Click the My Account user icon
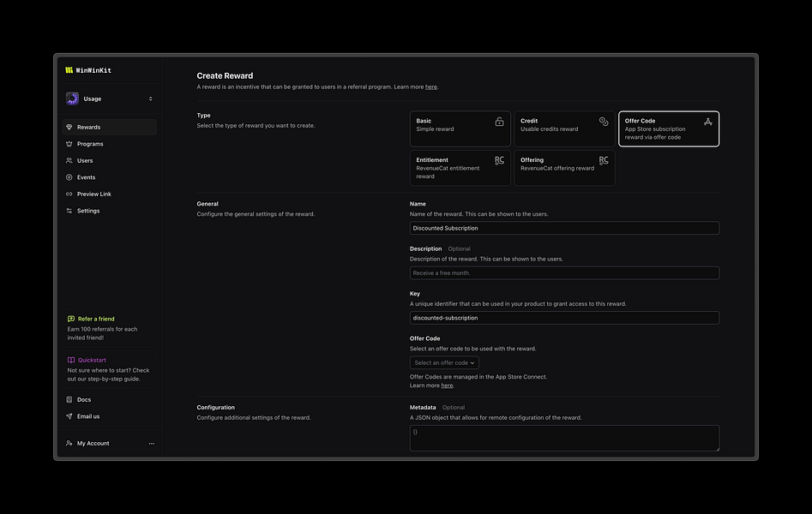 [x=69, y=443]
